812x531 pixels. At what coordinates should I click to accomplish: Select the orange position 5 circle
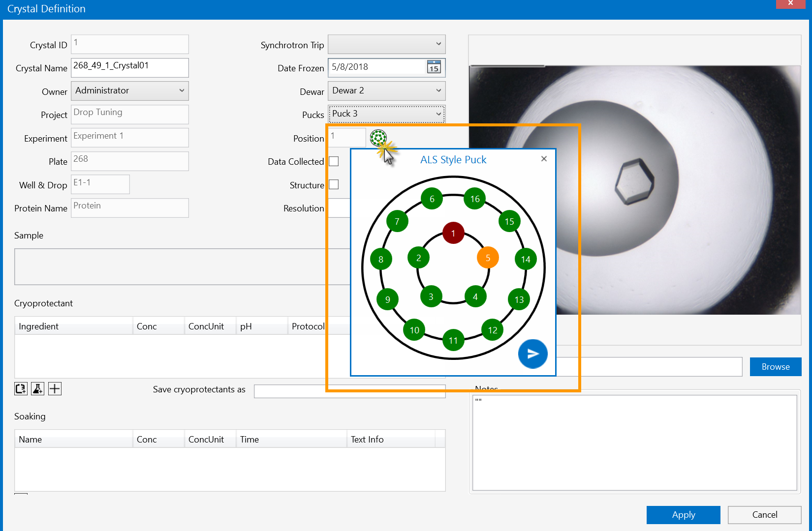tap(488, 258)
